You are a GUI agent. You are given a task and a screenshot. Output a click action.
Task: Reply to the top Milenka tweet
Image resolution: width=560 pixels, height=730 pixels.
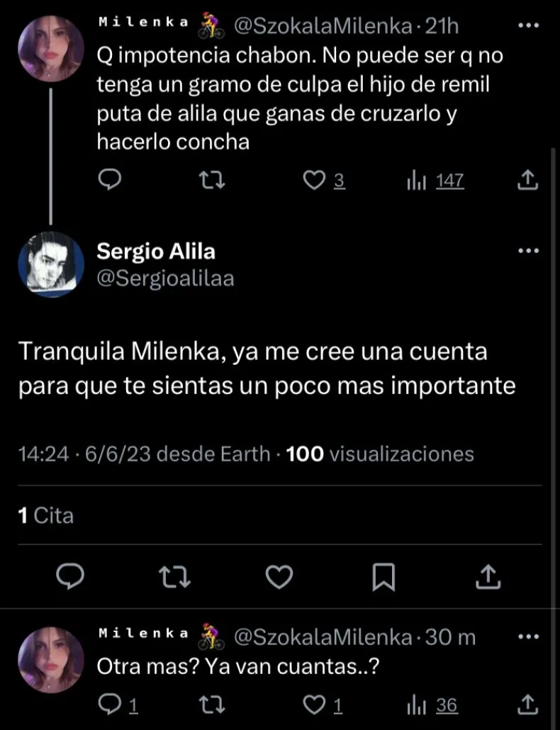click(109, 181)
